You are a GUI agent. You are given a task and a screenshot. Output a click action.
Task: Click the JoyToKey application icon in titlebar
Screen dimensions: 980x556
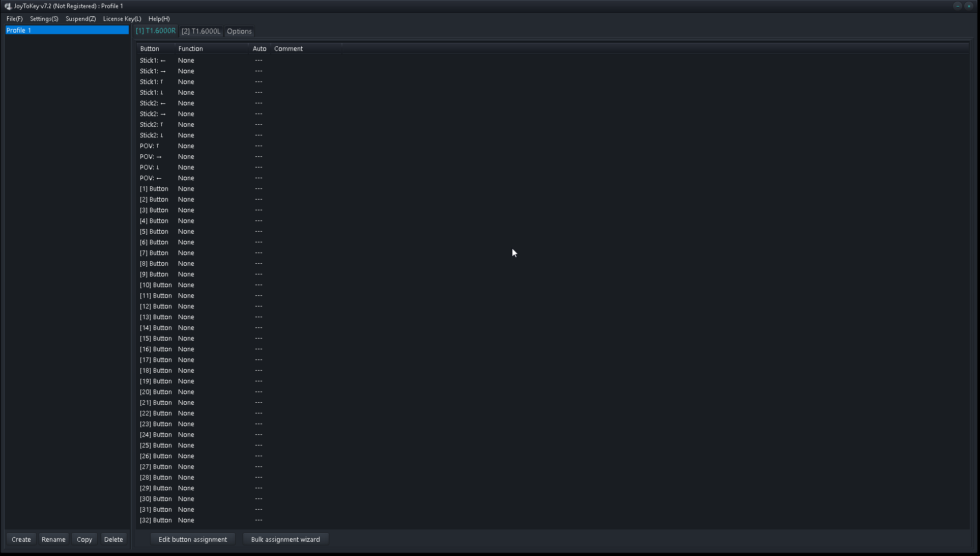tap(7, 6)
